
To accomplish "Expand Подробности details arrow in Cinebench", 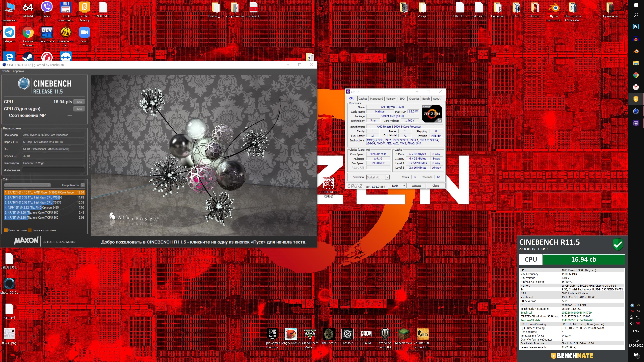I will click(x=83, y=185).
